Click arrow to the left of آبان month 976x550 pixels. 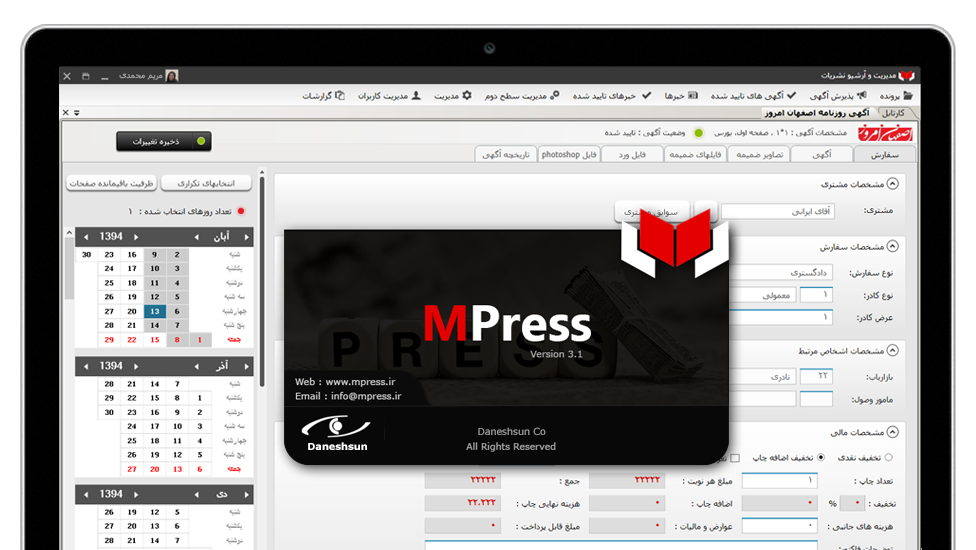coord(197,237)
